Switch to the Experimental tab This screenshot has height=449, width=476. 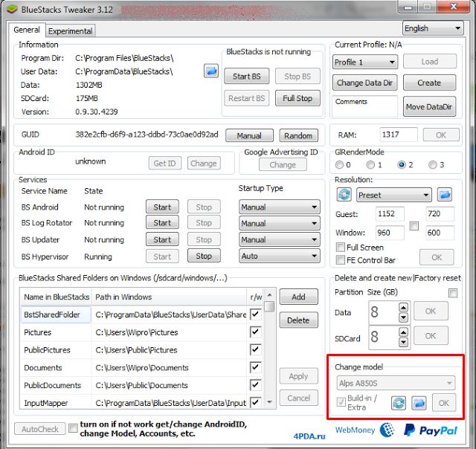(x=71, y=31)
